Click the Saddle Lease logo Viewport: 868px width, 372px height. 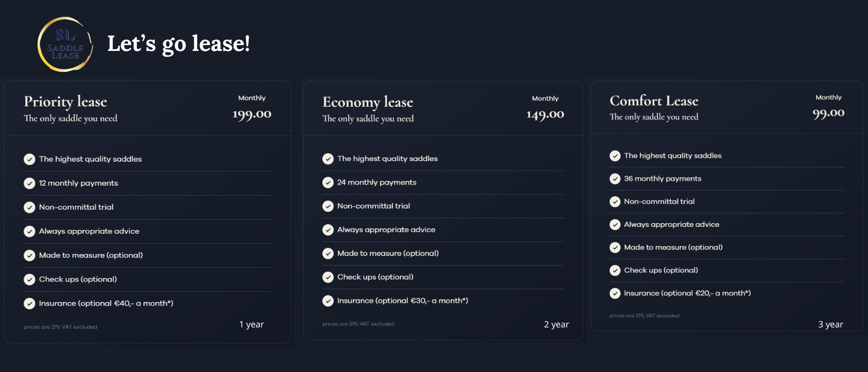[x=65, y=45]
